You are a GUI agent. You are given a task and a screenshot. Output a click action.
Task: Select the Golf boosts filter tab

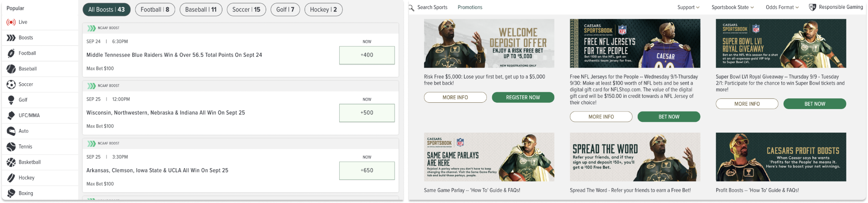click(285, 10)
